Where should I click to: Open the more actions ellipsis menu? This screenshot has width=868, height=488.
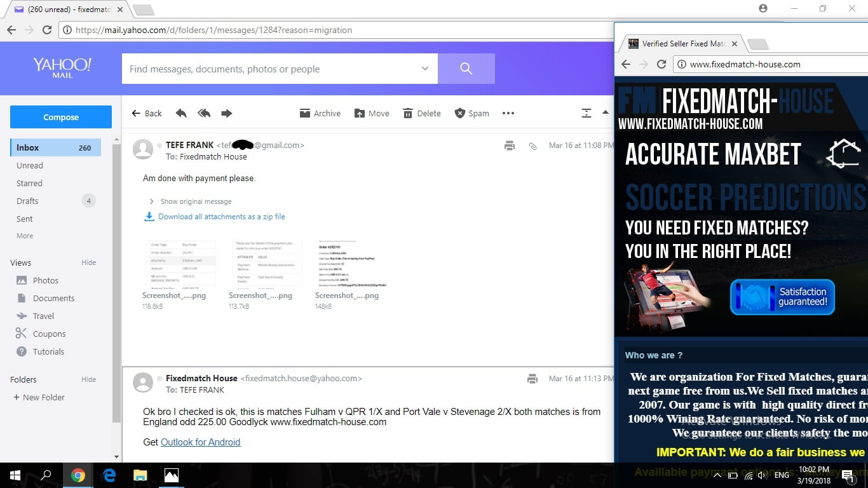pyautogui.click(x=508, y=113)
